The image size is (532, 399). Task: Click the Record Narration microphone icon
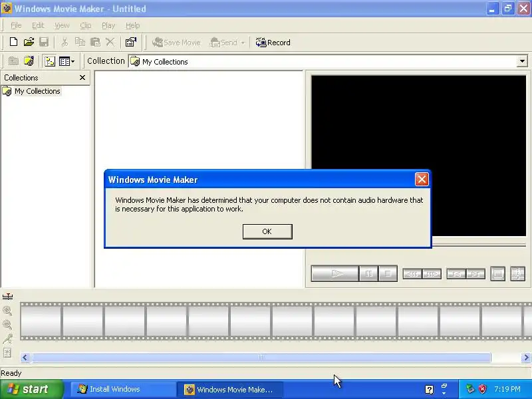[7, 338]
